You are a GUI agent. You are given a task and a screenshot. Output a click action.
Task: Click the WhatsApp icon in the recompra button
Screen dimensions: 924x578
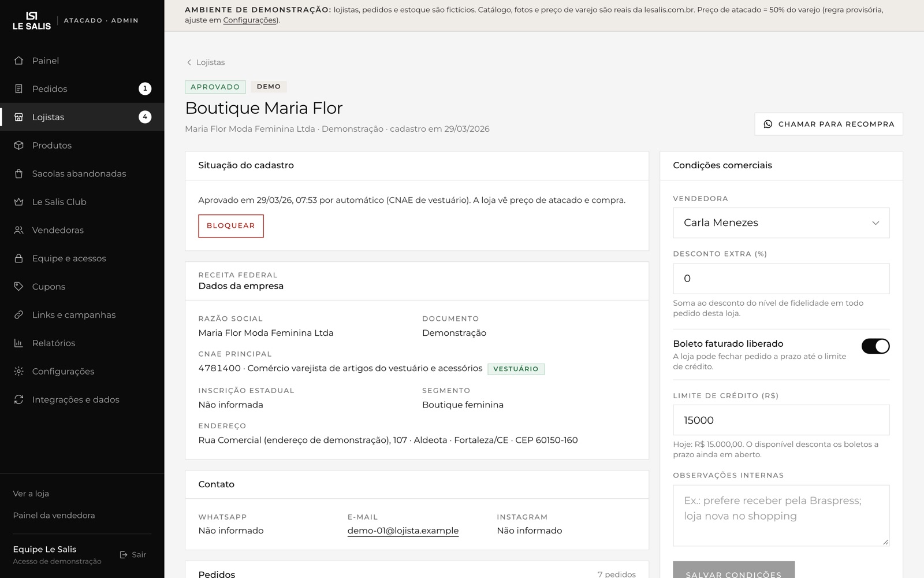pos(768,124)
